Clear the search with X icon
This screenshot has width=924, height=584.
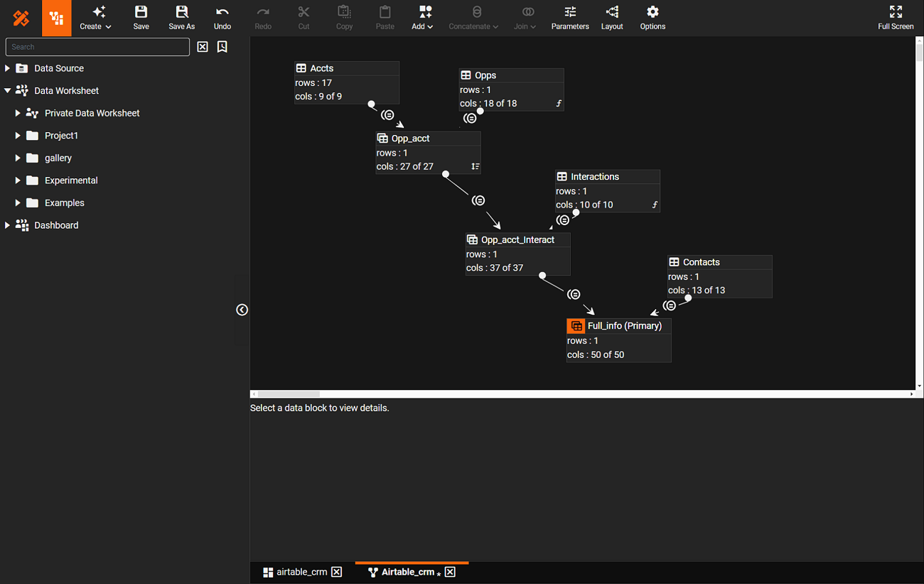[x=203, y=47]
